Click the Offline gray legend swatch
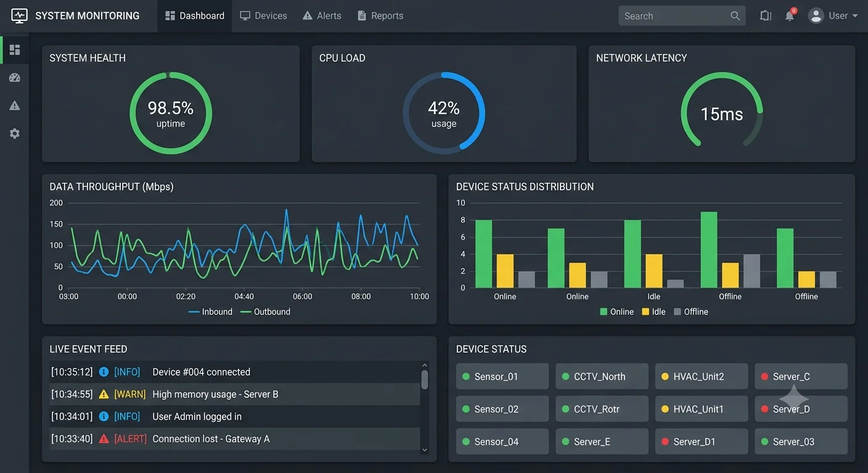 678,312
